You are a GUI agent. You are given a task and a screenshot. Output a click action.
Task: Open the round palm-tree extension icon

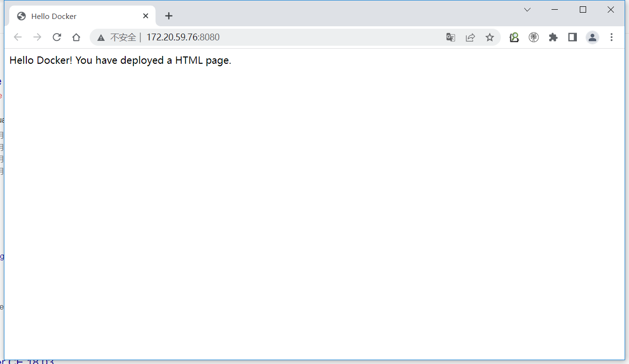pos(534,37)
